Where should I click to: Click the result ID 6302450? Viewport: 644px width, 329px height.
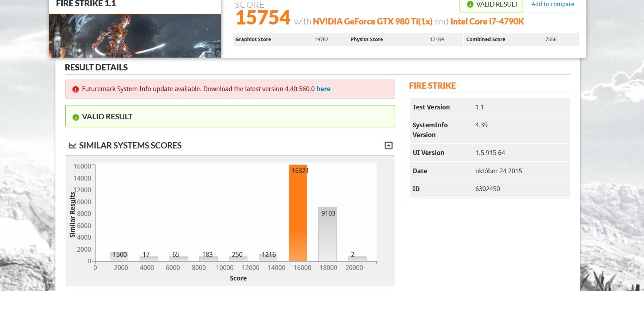click(x=487, y=189)
